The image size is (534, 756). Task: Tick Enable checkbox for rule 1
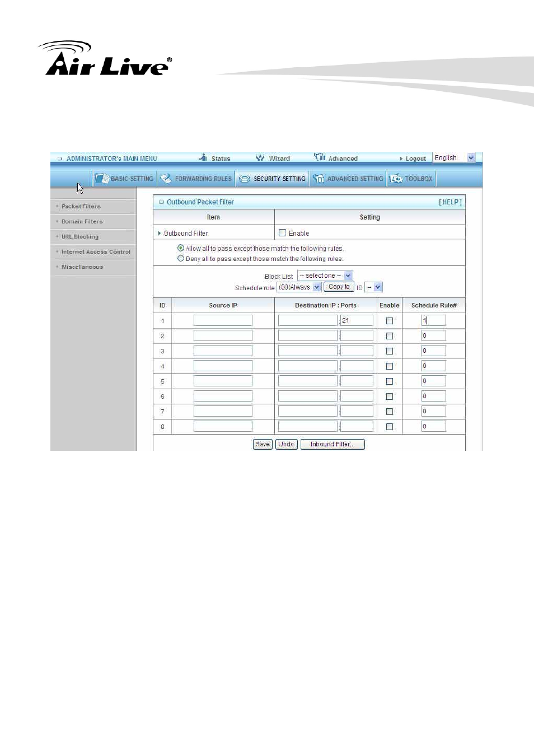(390, 321)
